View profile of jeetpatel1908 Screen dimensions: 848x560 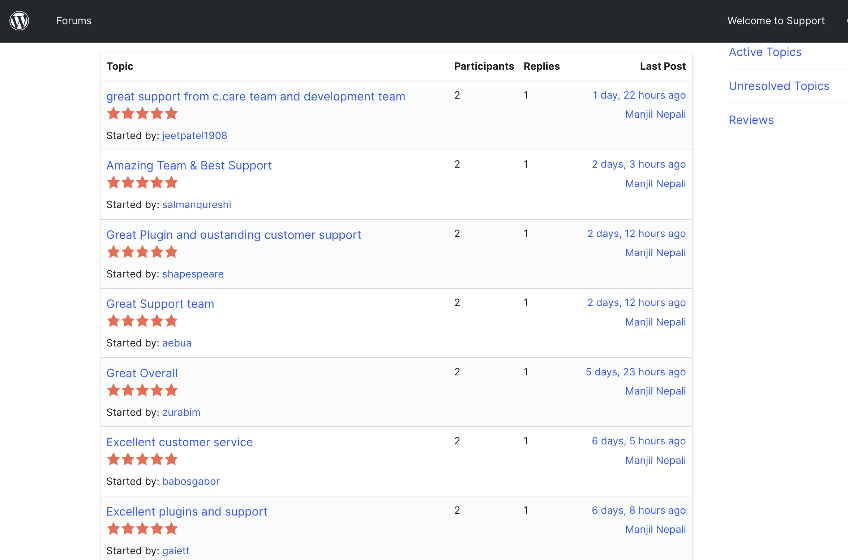click(x=195, y=136)
